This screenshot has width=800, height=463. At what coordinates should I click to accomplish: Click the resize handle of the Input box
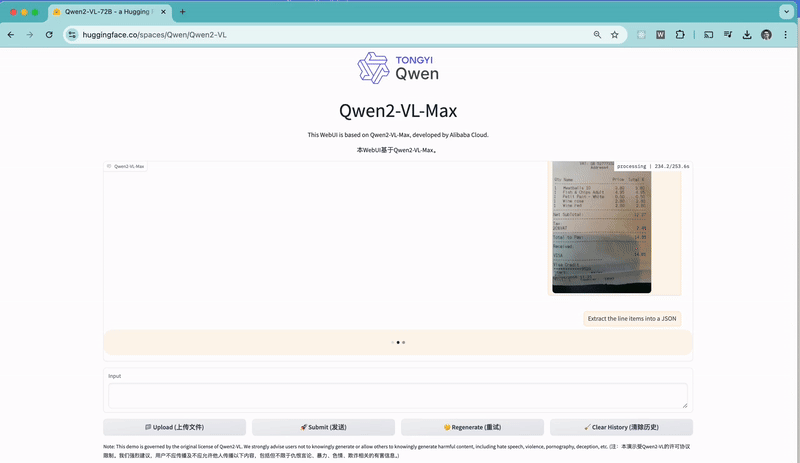[x=685, y=405]
